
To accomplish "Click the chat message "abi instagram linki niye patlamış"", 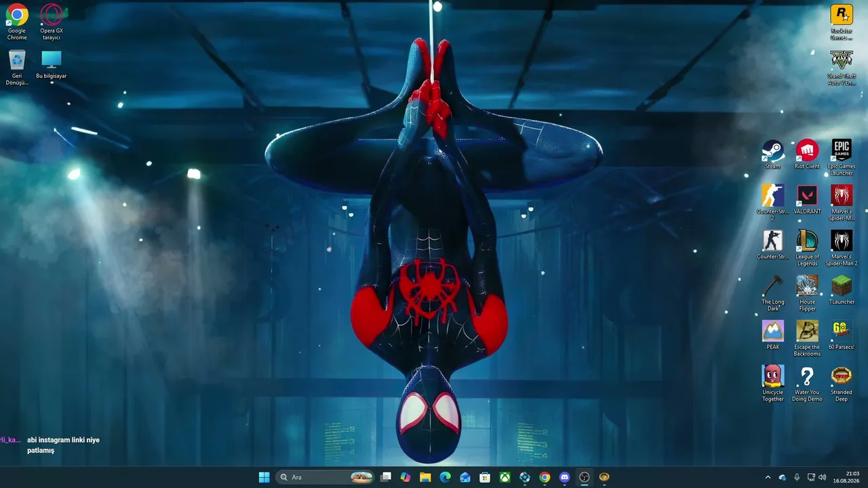I will pyautogui.click(x=63, y=445).
